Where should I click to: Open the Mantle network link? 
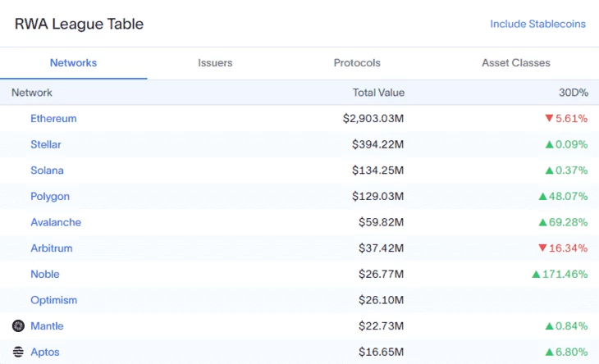pyautogui.click(x=47, y=326)
